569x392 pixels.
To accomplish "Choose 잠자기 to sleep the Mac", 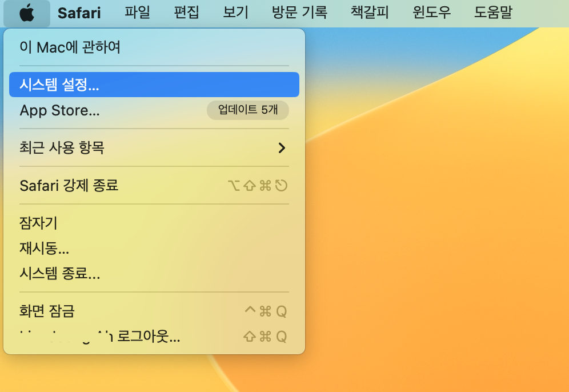I will coord(154,223).
